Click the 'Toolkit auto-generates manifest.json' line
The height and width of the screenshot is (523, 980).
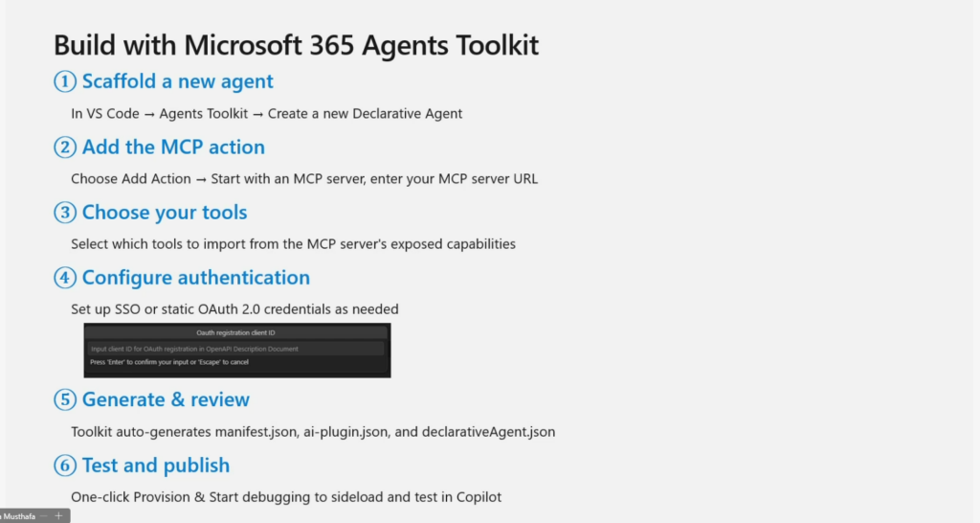[313, 432]
